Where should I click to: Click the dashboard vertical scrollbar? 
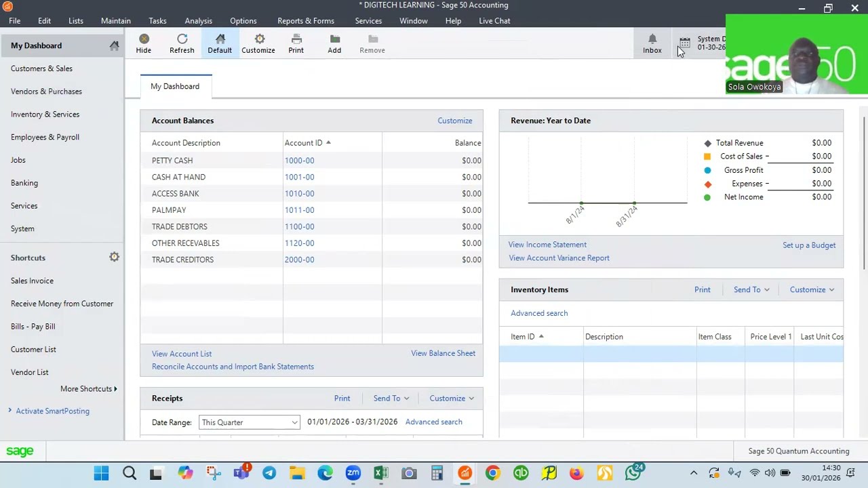point(864,192)
